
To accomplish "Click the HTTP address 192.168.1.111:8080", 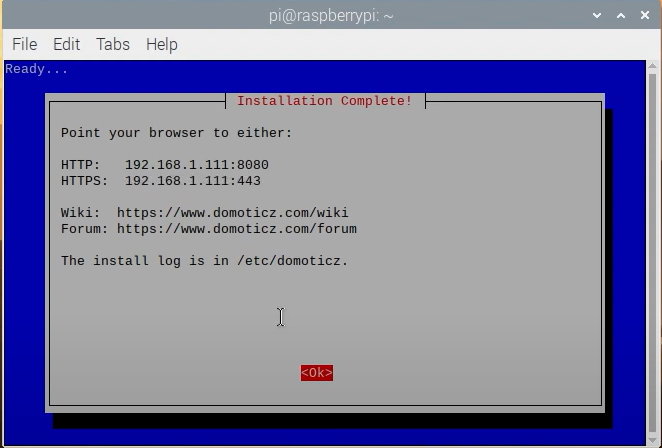I will [x=197, y=165].
